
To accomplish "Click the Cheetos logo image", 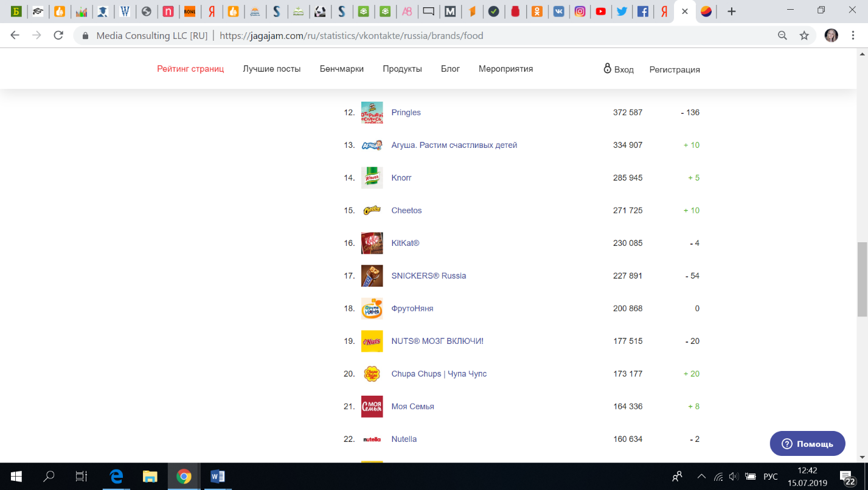I will point(372,210).
